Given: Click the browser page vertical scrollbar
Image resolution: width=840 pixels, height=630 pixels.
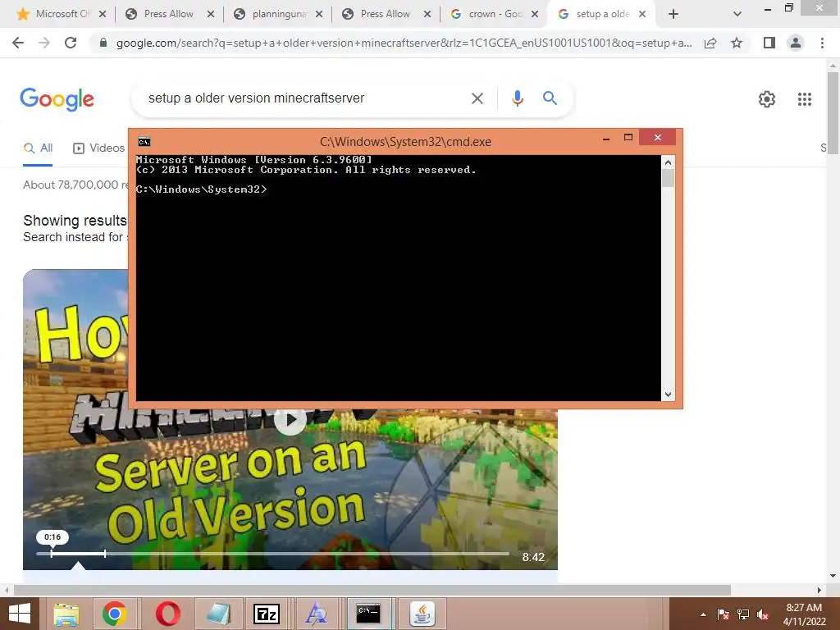Looking at the screenshot, I should click(833, 112).
